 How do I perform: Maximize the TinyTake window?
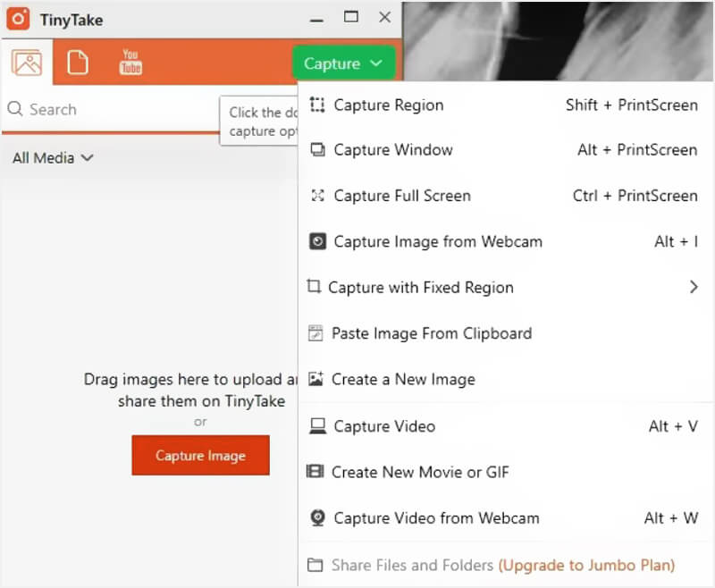coord(351,17)
